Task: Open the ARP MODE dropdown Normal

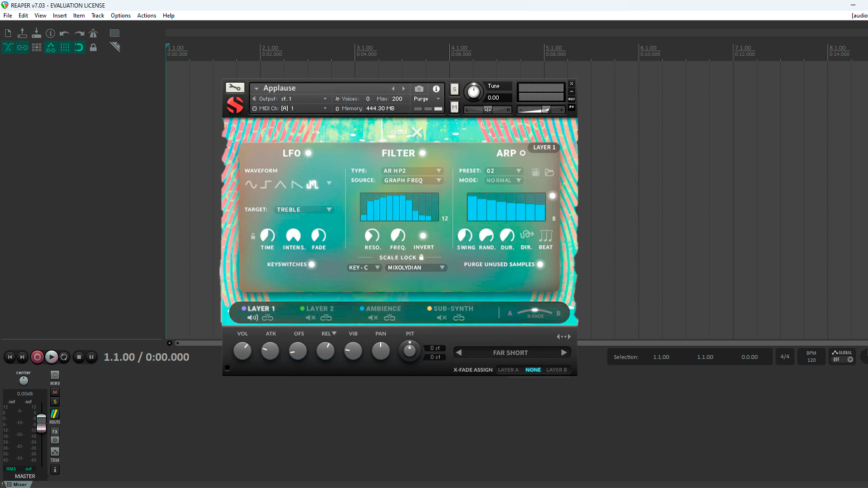Action: click(x=504, y=180)
